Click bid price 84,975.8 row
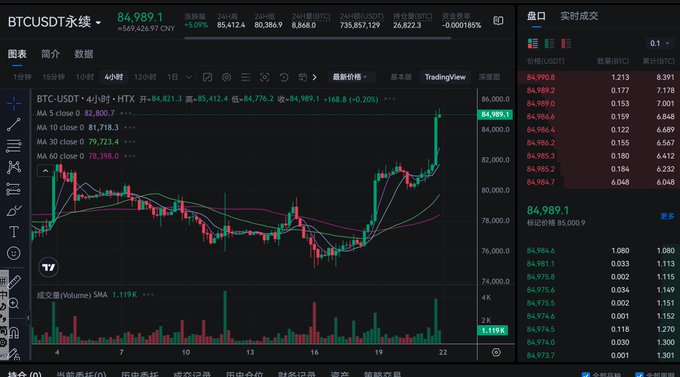 click(x=599, y=277)
